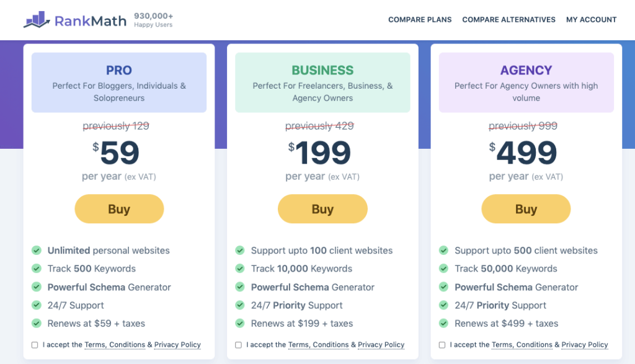Click checkmark beside Renews at $199
Screen dimensions: 635x364
[240, 324]
